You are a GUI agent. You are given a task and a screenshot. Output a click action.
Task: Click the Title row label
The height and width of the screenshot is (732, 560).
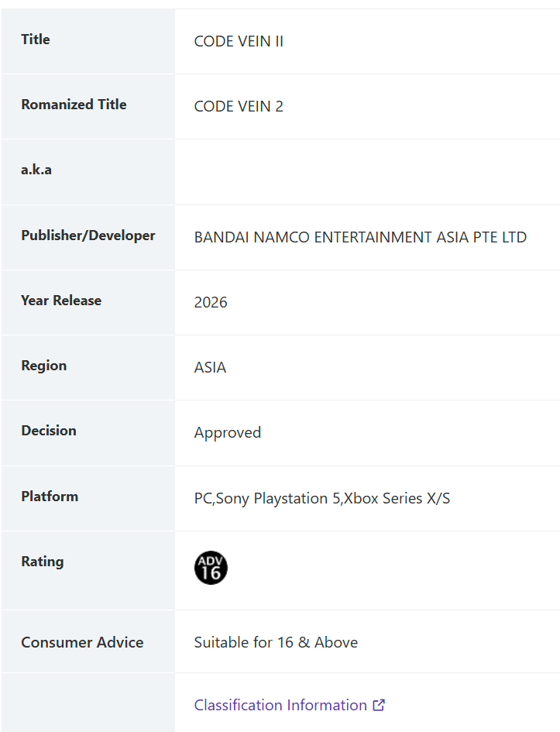pyautogui.click(x=36, y=40)
